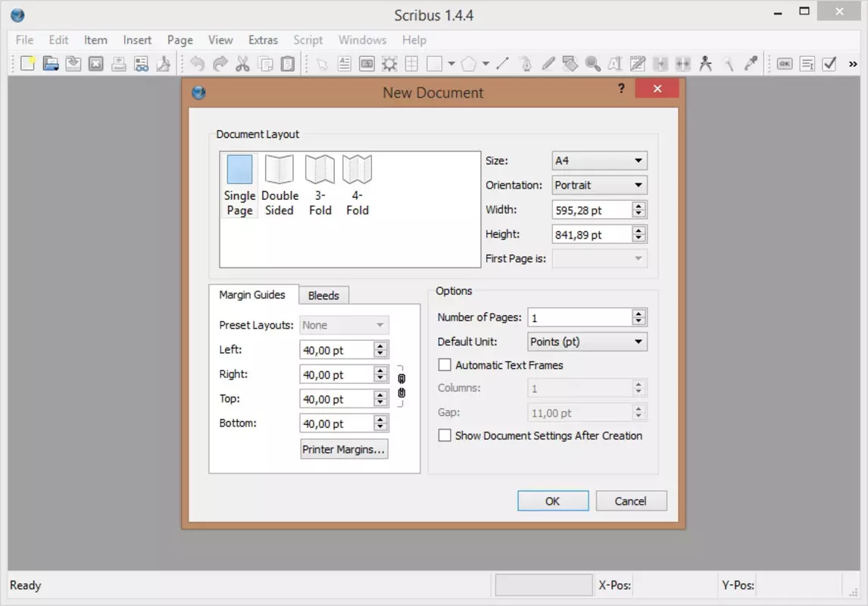This screenshot has width=868, height=606.
Task: Click the Height value field
Action: click(592, 234)
